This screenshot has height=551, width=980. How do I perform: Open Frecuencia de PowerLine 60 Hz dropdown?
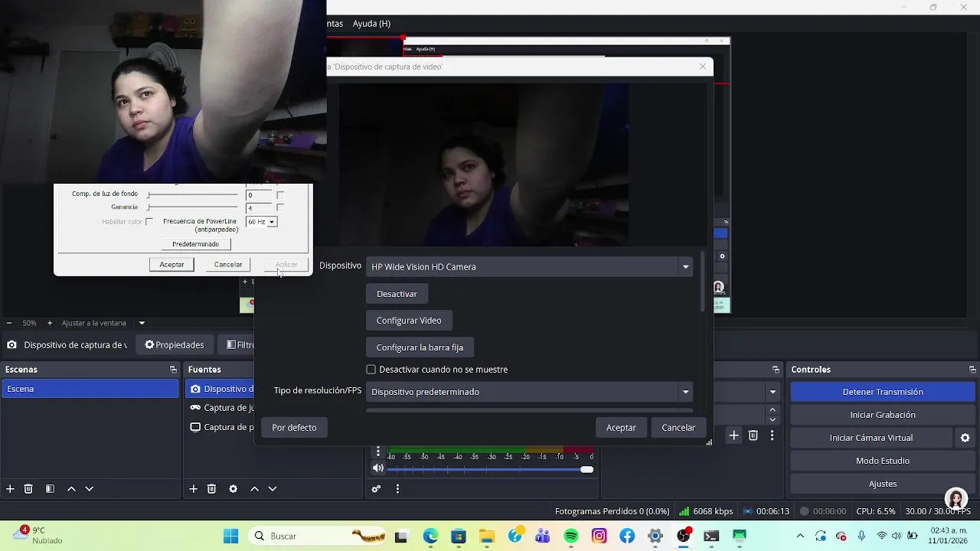(x=261, y=222)
